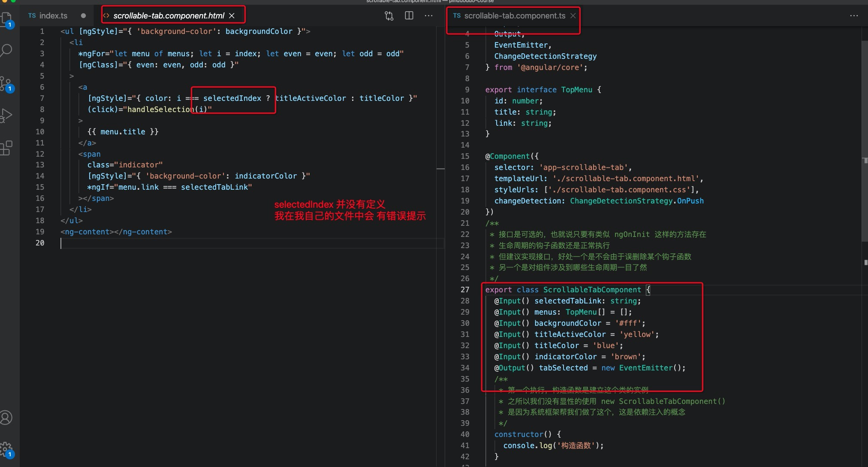Select the scrollable-tab.component.ts tab
This screenshot has height=467, width=868.
click(x=514, y=16)
